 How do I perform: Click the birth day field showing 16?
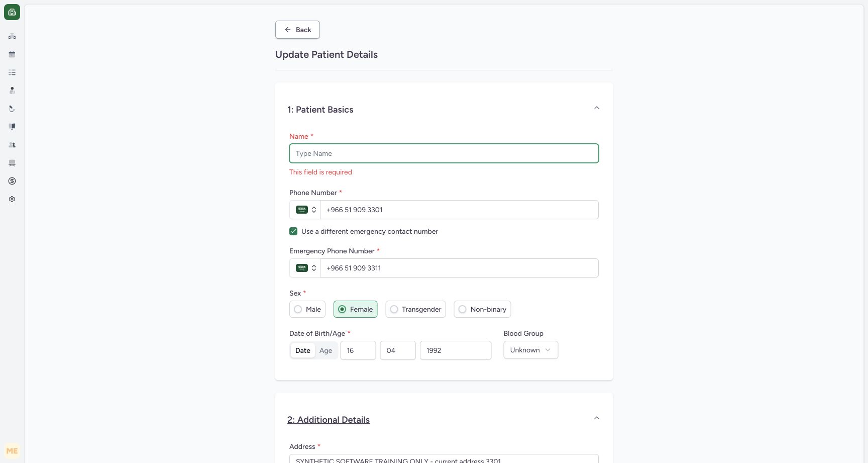tap(358, 350)
